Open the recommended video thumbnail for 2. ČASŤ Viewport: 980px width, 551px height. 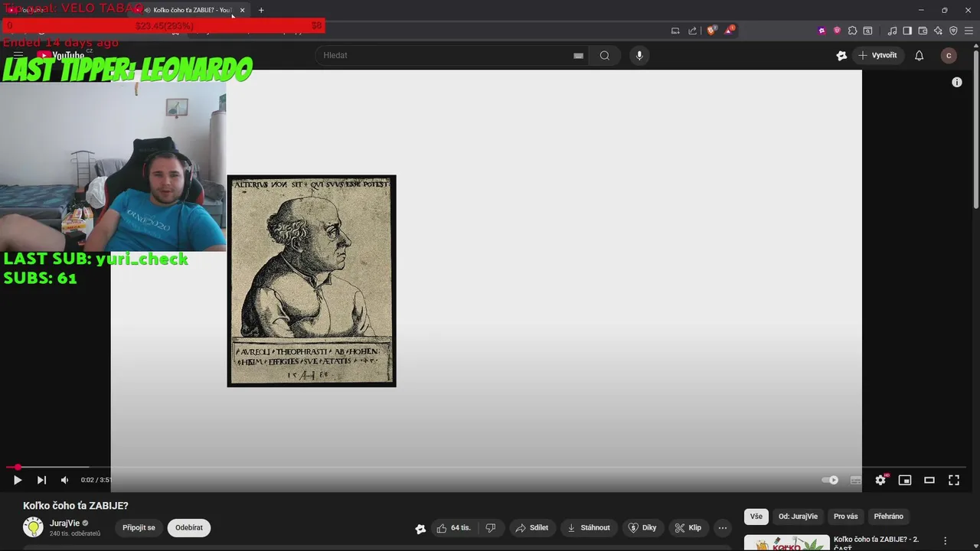pos(787,543)
